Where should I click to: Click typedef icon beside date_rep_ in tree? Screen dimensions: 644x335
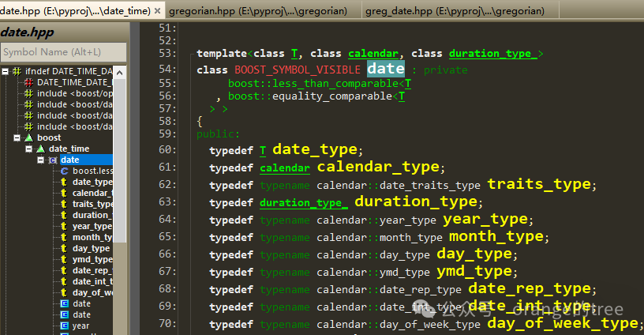pyautogui.click(x=64, y=271)
